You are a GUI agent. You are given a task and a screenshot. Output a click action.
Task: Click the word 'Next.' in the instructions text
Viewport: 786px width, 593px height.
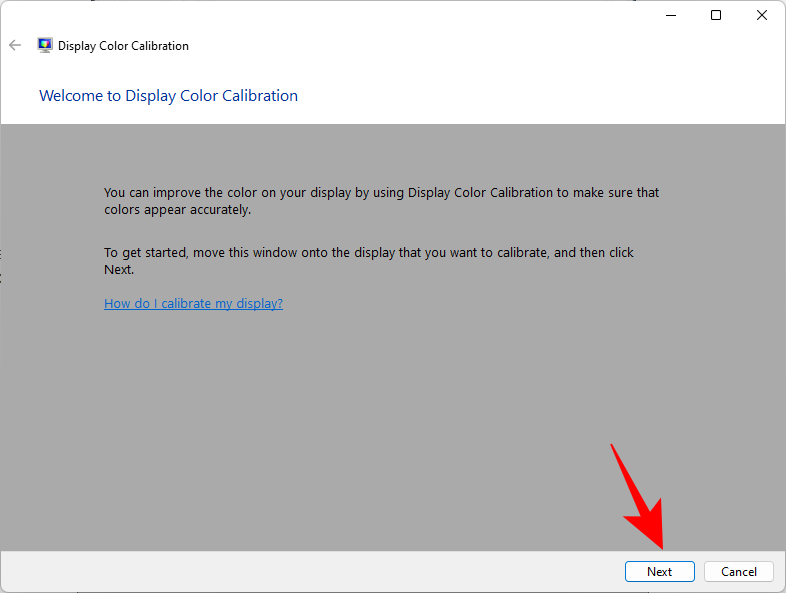(x=118, y=270)
